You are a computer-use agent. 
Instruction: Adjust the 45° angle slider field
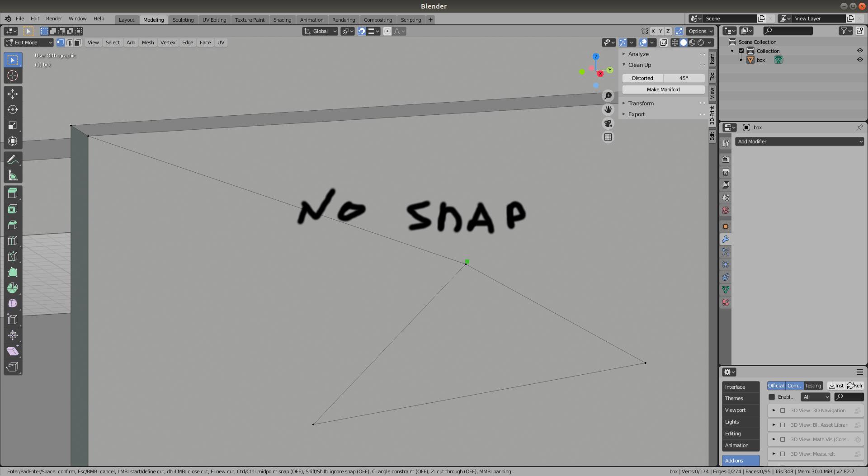[x=683, y=78]
